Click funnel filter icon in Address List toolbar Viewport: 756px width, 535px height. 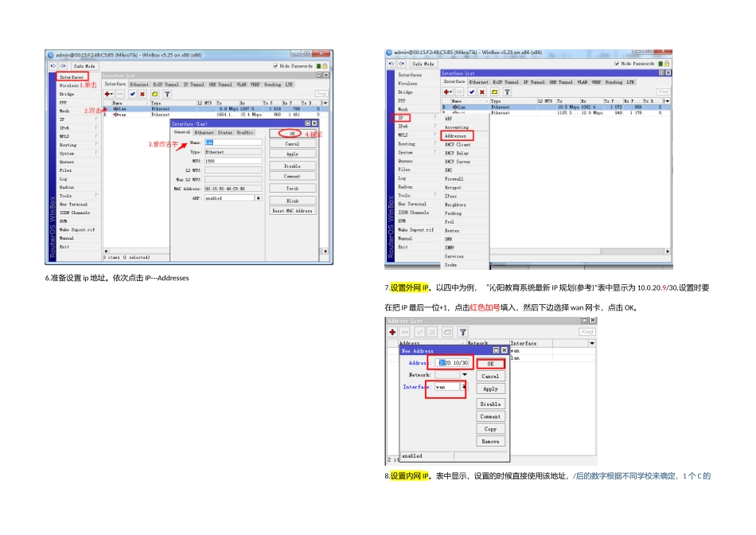pyautogui.click(x=463, y=332)
